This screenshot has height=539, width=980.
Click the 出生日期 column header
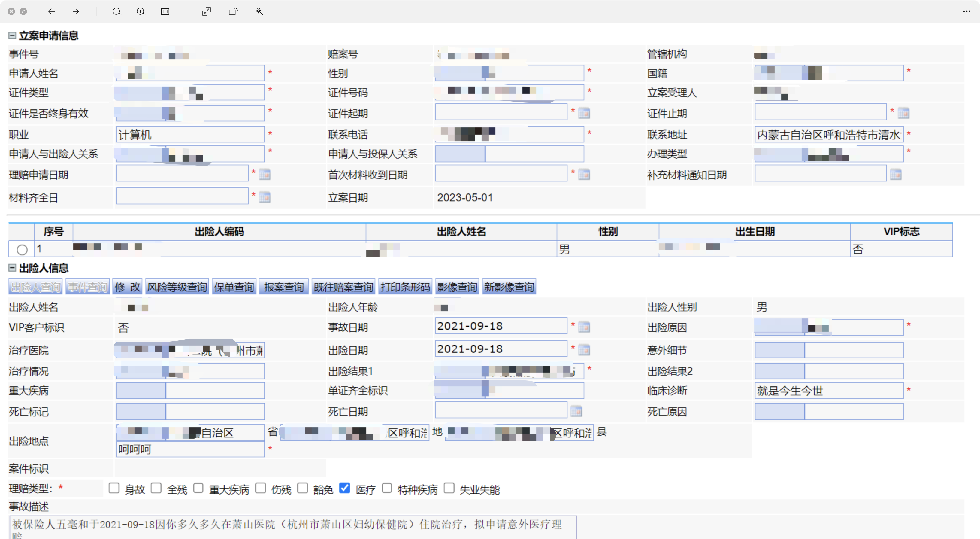[755, 231]
